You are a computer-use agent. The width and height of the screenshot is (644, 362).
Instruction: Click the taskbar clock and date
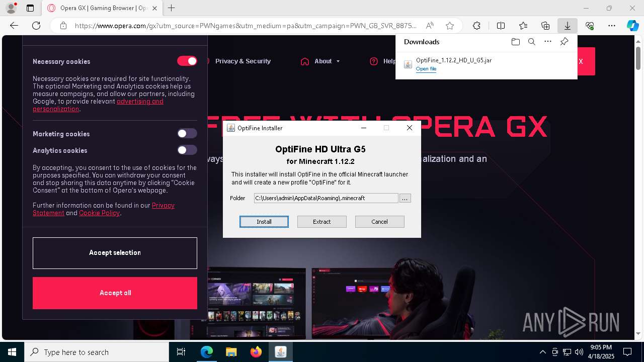pos(601,352)
